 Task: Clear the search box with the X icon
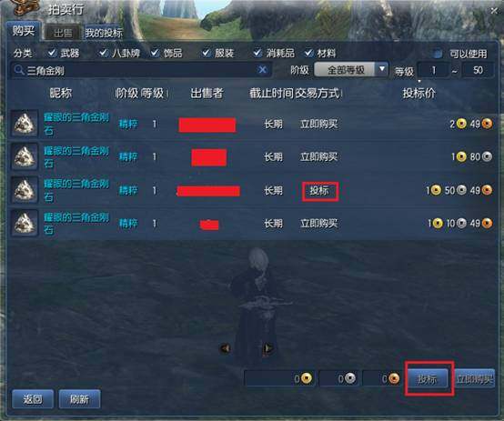click(x=262, y=70)
